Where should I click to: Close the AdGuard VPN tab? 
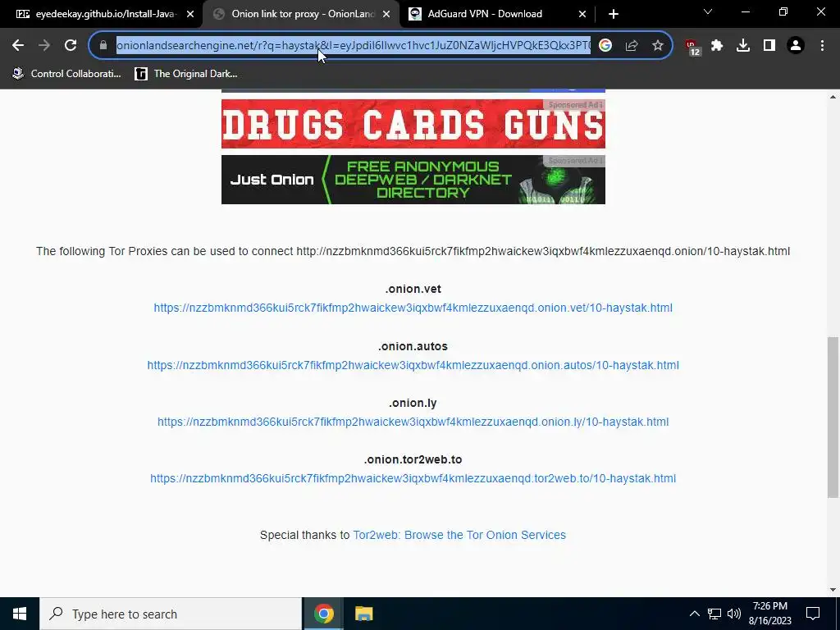(x=582, y=14)
